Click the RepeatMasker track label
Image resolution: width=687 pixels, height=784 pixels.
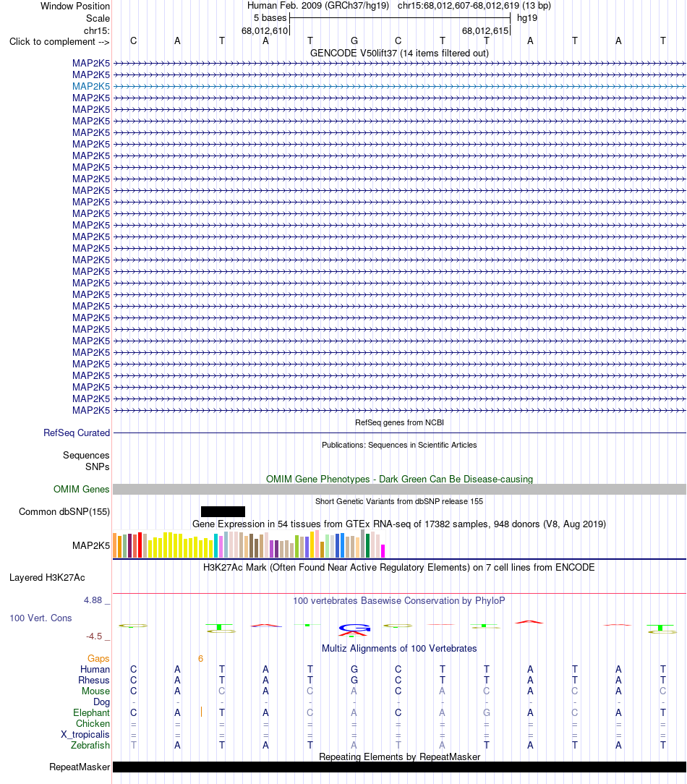pos(80,767)
